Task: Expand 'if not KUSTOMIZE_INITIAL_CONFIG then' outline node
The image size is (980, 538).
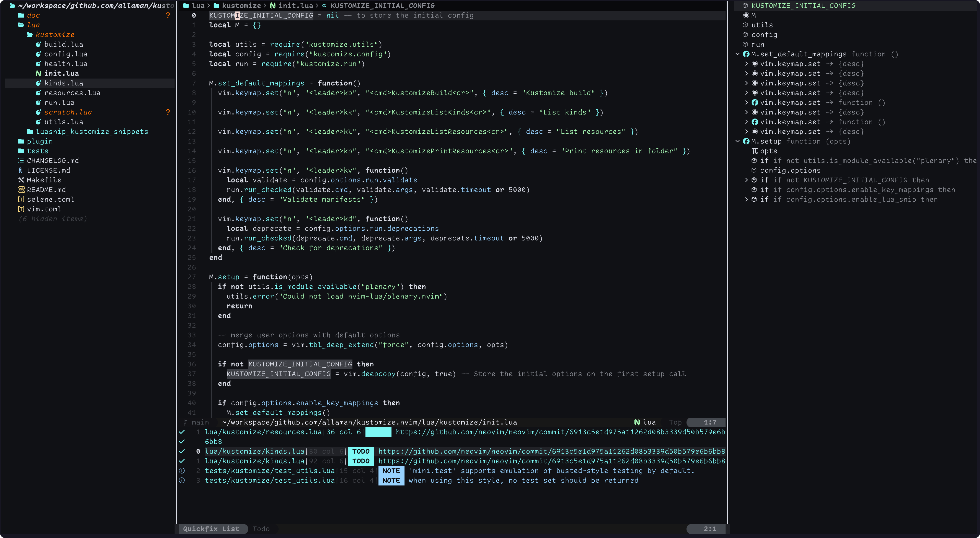Action: click(746, 180)
